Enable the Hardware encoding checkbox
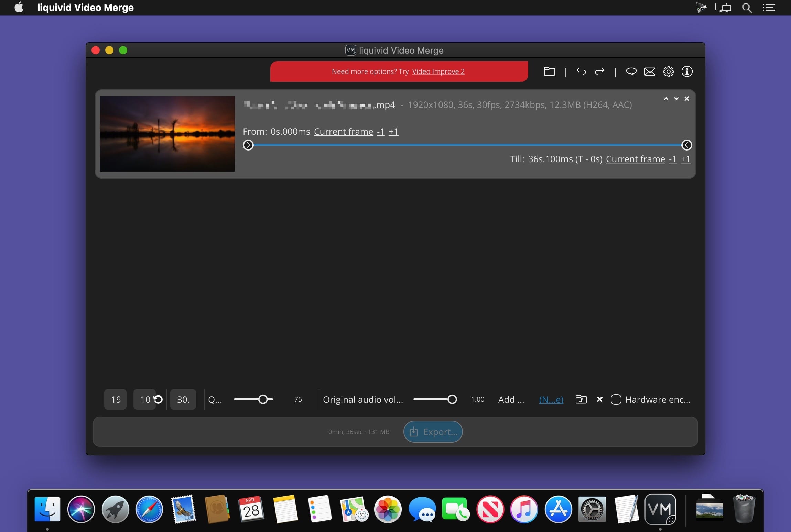 pyautogui.click(x=616, y=399)
